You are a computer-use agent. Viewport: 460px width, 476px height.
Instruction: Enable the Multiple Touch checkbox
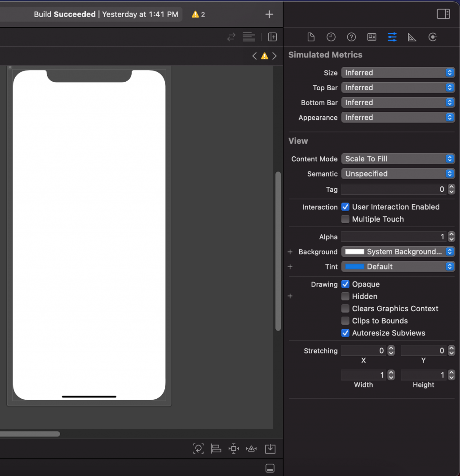345,219
